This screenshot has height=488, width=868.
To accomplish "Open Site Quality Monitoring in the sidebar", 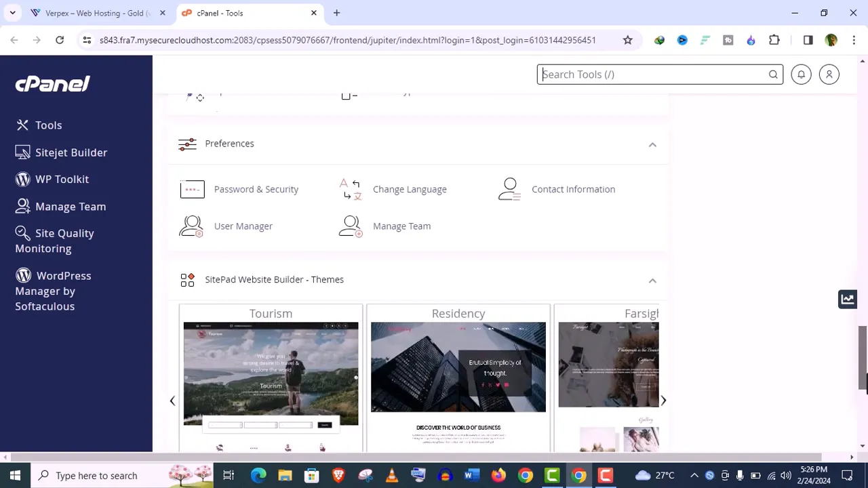I will [55, 241].
